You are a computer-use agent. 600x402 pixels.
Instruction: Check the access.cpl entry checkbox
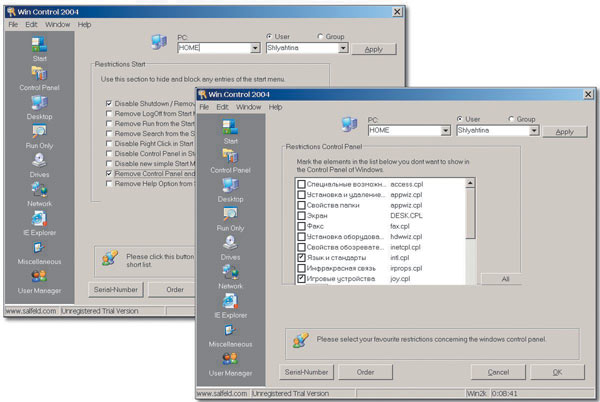pyautogui.click(x=301, y=184)
